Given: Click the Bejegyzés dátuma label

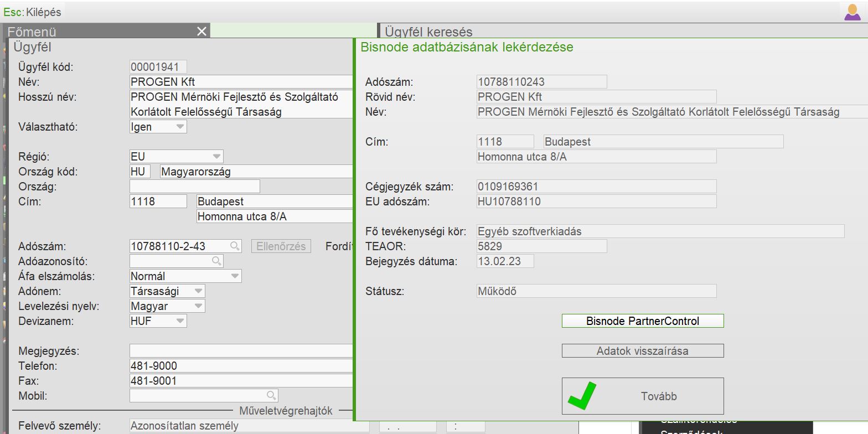Looking at the screenshot, I should [411, 261].
